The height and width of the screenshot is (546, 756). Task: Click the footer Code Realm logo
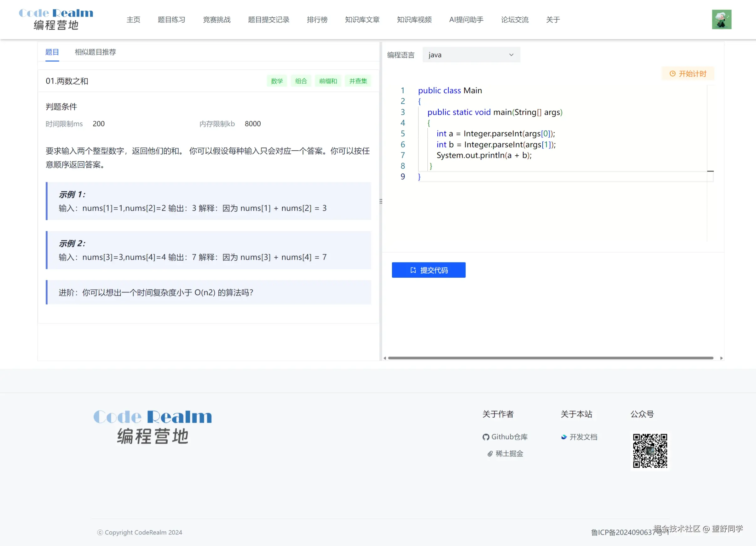point(153,427)
